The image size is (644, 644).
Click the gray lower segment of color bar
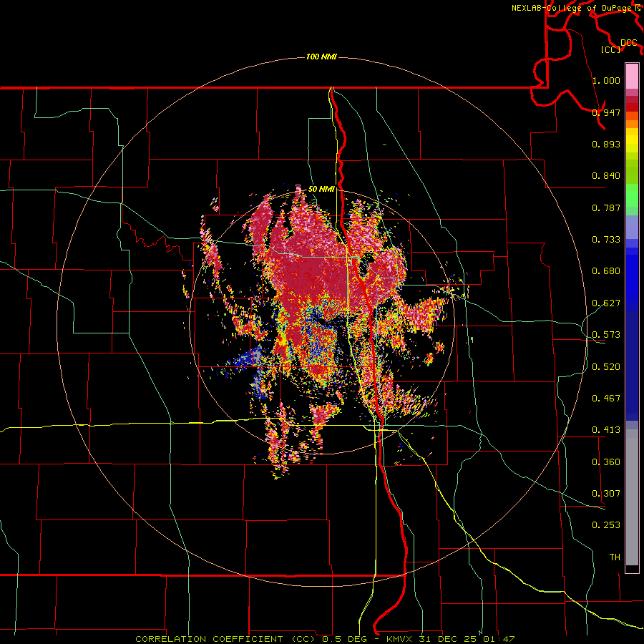[632, 497]
